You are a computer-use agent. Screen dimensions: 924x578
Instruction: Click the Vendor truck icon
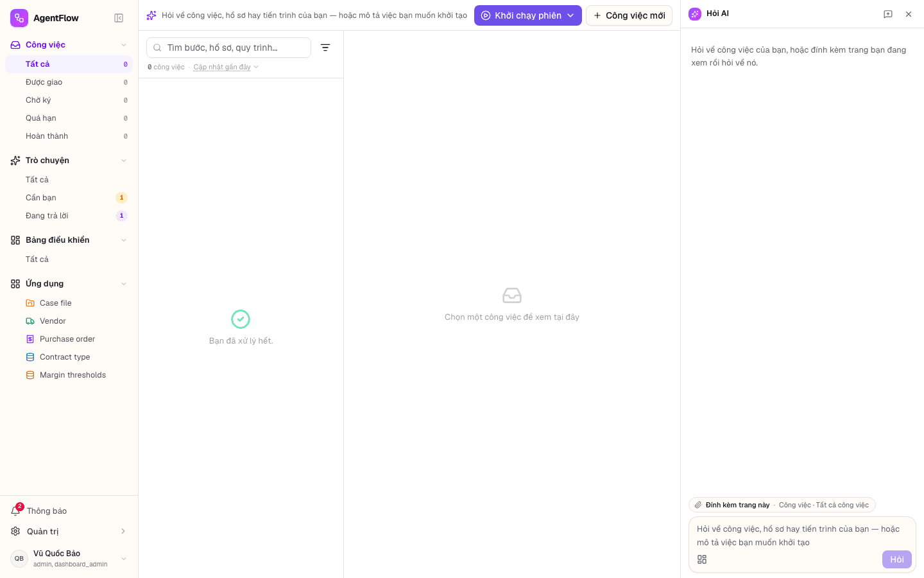pos(30,321)
